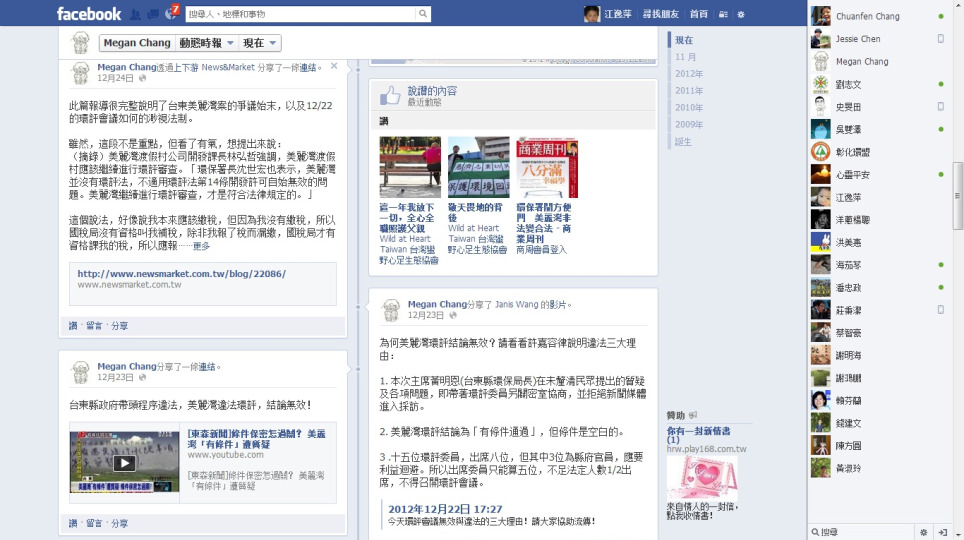Open notifications globe with red badge

(x=171, y=14)
